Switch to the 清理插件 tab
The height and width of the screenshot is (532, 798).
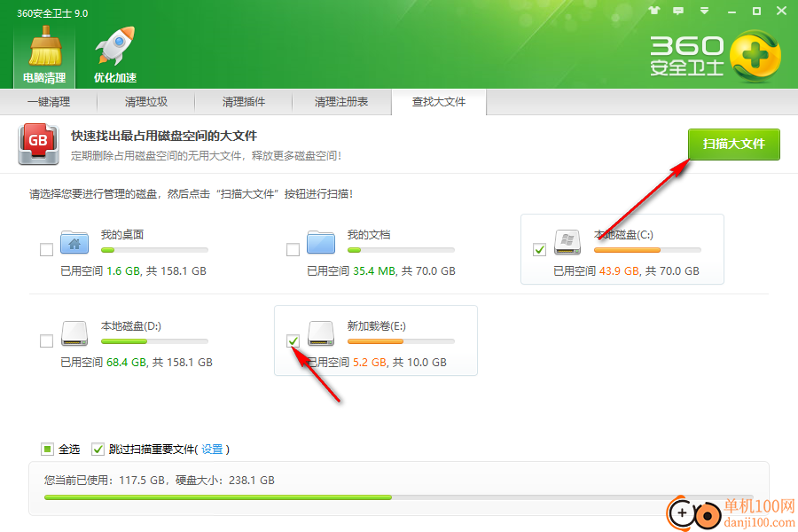243,102
